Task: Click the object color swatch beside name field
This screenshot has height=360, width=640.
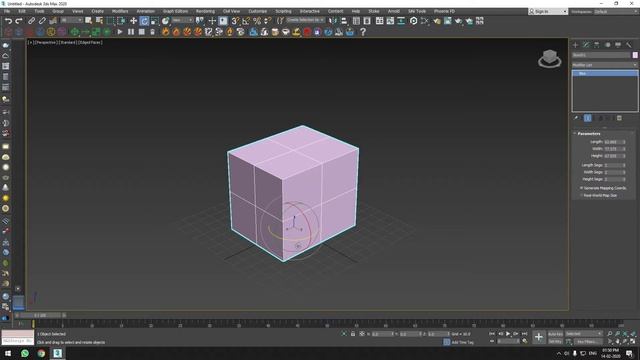Action: click(x=635, y=55)
